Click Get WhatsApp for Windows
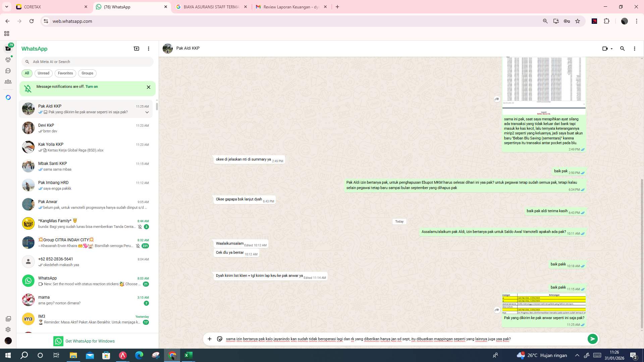Screen dimensions: 644x362 pyautogui.click(x=90, y=341)
